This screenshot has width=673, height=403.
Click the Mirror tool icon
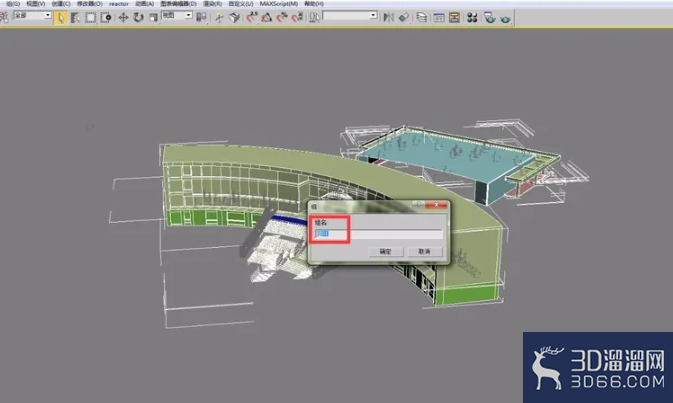(388, 18)
